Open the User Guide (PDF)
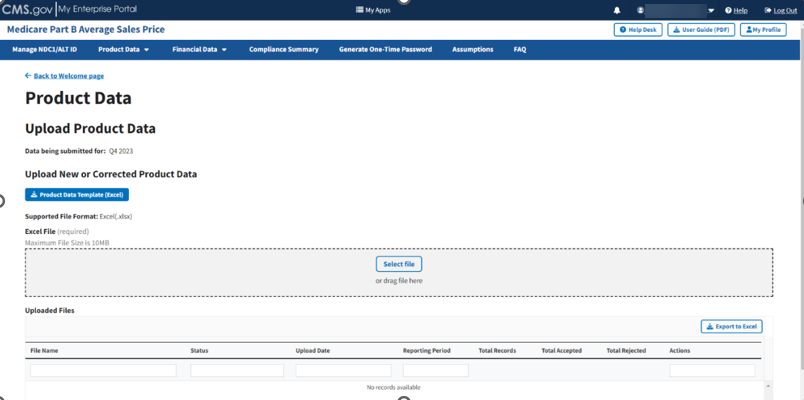The image size is (804, 400). [x=701, y=30]
